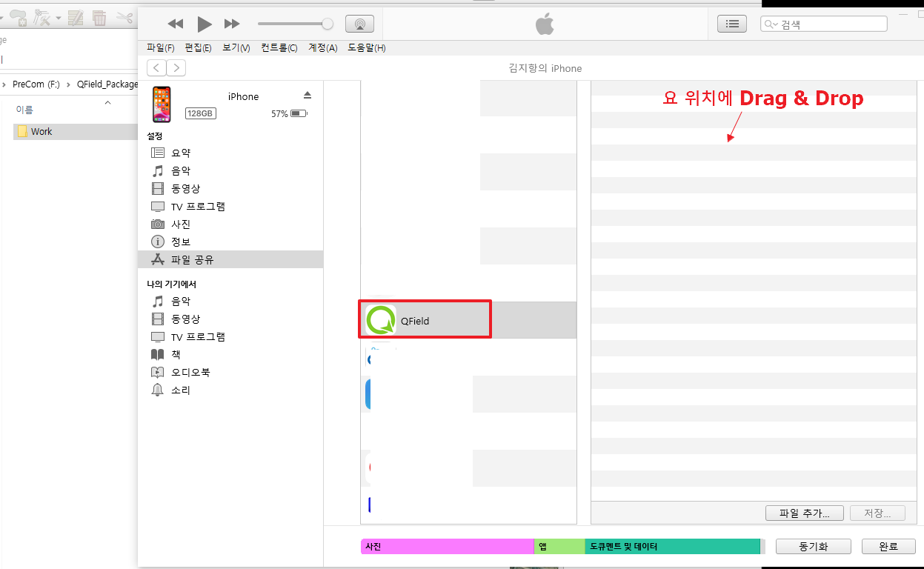The height and width of the screenshot is (569, 924).
Task: Click the volume slider in the iTunes toolbar
Action: (295, 23)
